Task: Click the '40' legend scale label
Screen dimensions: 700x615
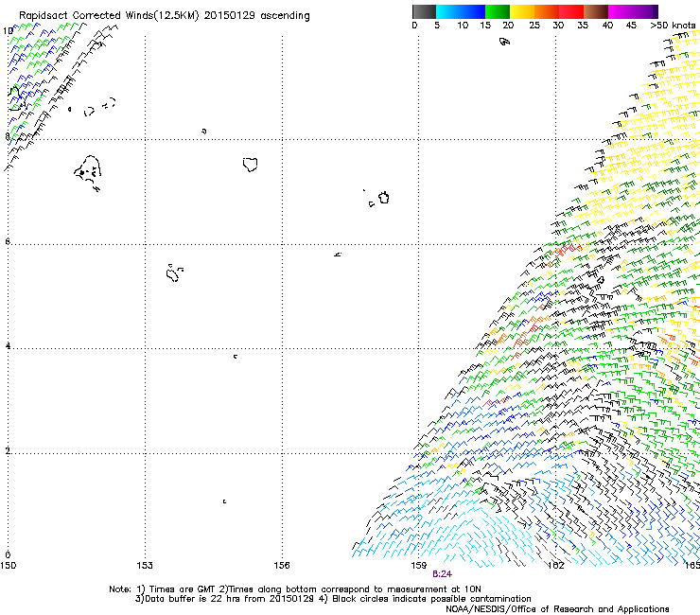Action: [607, 26]
